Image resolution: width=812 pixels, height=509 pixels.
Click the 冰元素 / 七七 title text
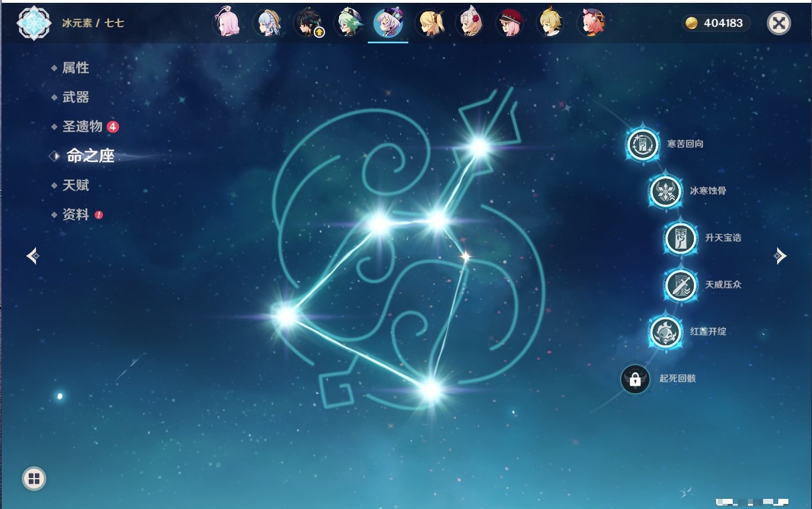tap(93, 23)
